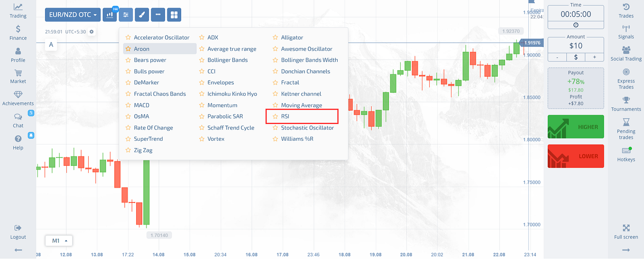Star the MACD indicator as favorite
The image size is (644, 275).
coord(127,105)
